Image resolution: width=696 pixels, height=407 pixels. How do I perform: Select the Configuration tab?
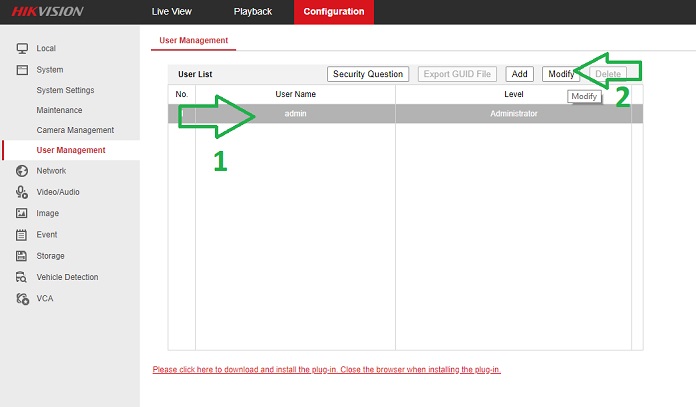(x=334, y=12)
